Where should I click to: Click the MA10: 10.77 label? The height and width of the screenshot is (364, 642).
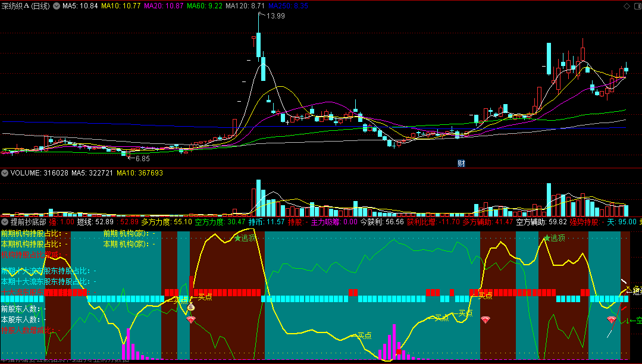121,6
